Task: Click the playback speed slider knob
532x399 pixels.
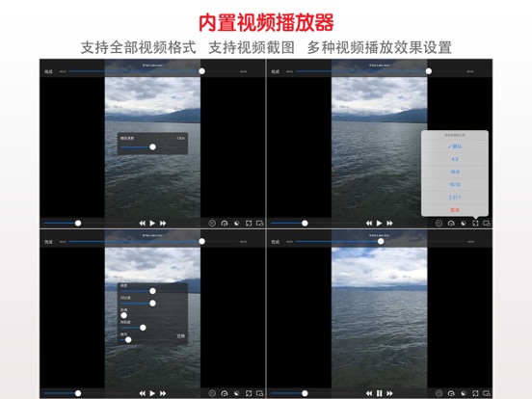Action: (152, 146)
